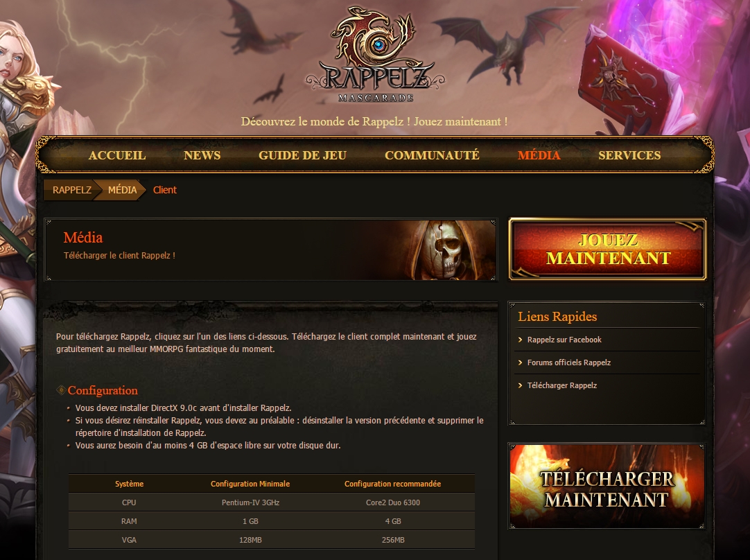Click the chevron beside Télécharger Rappelz

coord(521,385)
